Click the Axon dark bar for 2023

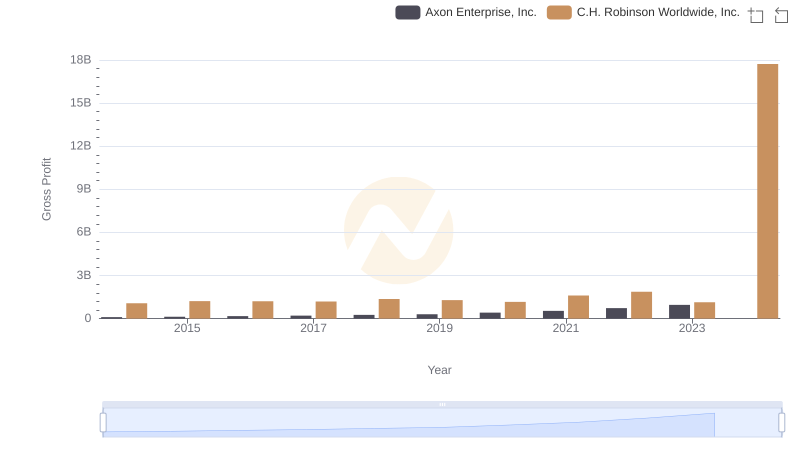pyautogui.click(x=680, y=312)
